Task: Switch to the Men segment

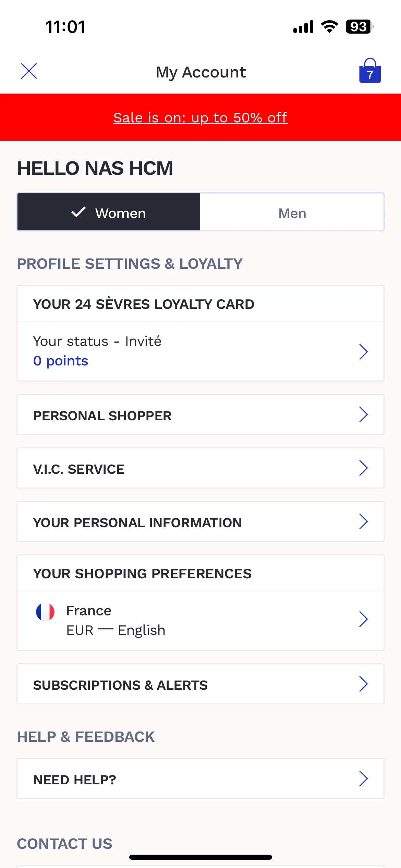Action: (x=292, y=212)
